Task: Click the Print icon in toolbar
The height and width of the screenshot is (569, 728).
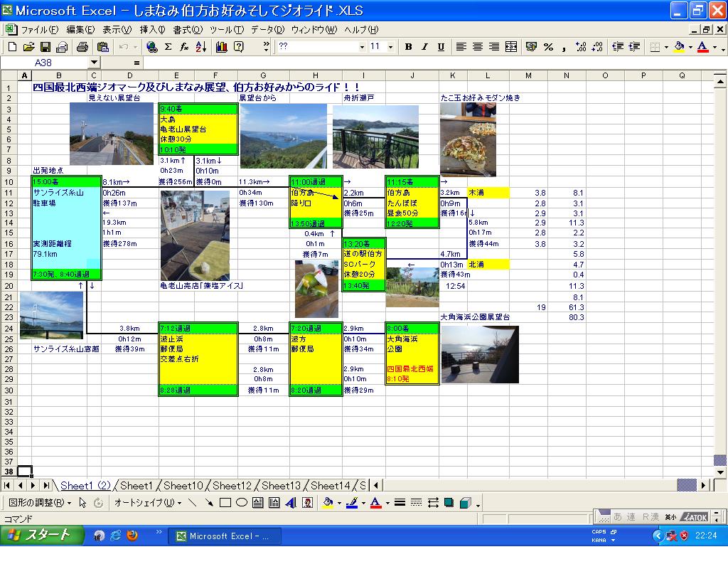Action: coord(82,47)
